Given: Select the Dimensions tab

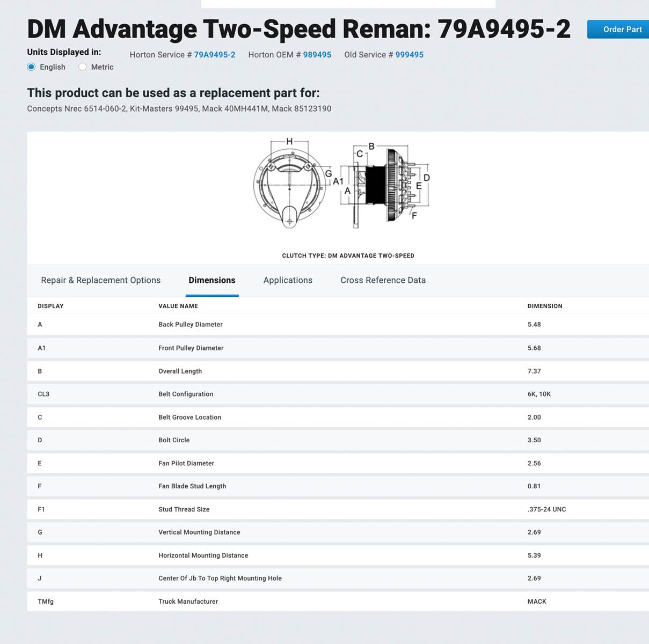Looking at the screenshot, I should pyautogui.click(x=212, y=280).
